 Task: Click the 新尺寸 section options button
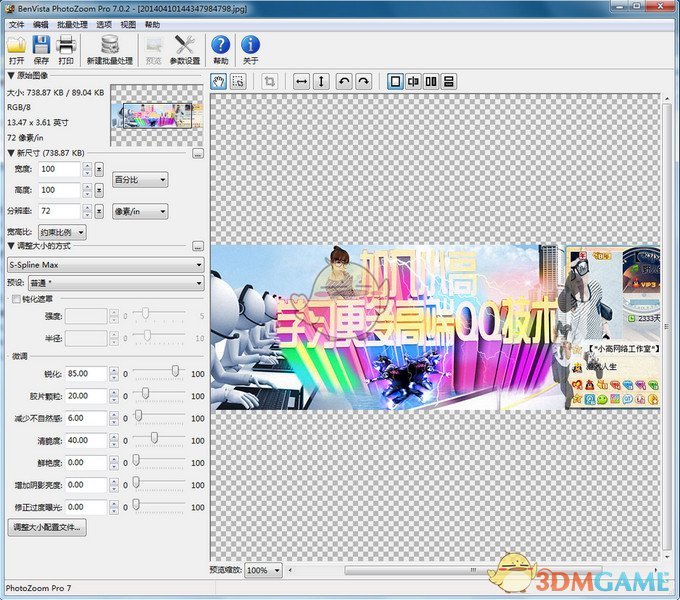(198, 153)
